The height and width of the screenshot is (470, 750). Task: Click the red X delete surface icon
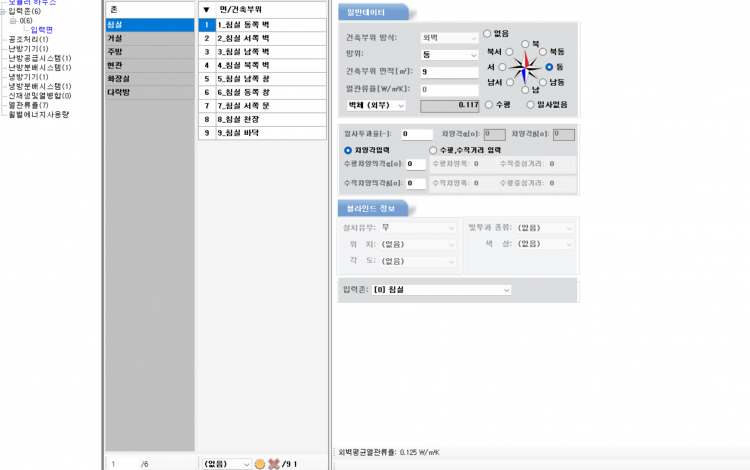273,464
